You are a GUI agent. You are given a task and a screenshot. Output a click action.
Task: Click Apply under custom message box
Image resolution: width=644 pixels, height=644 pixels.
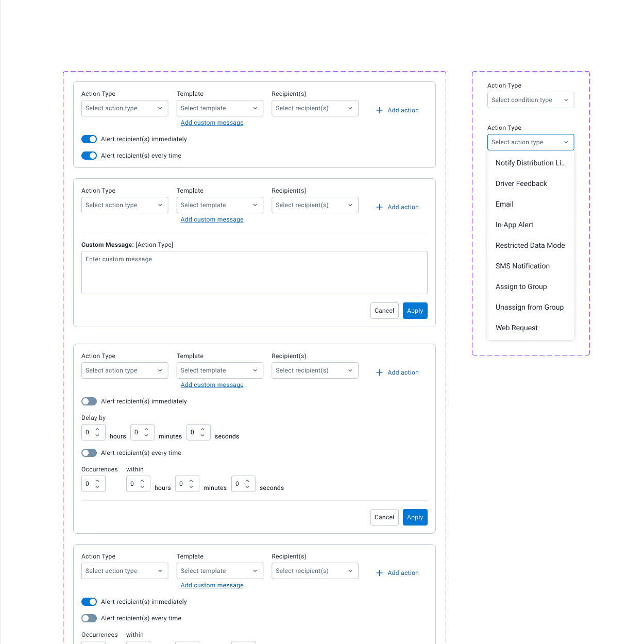(415, 311)
